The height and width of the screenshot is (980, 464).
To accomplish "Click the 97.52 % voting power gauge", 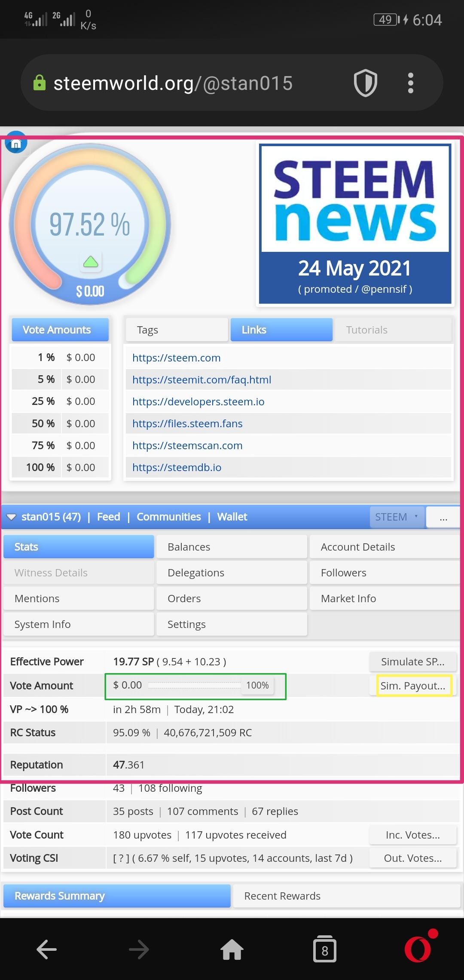I will pyautogui.click(x=90, y=224).
